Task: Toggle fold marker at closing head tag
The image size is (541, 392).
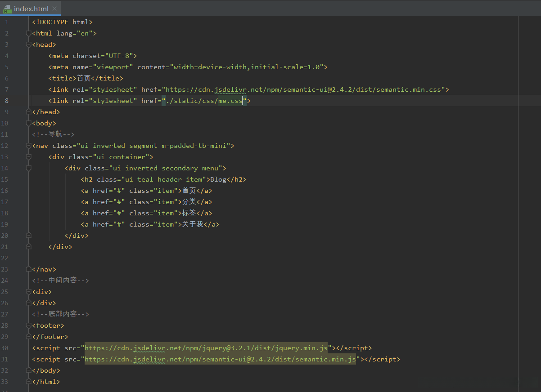Action: [29, 112]
